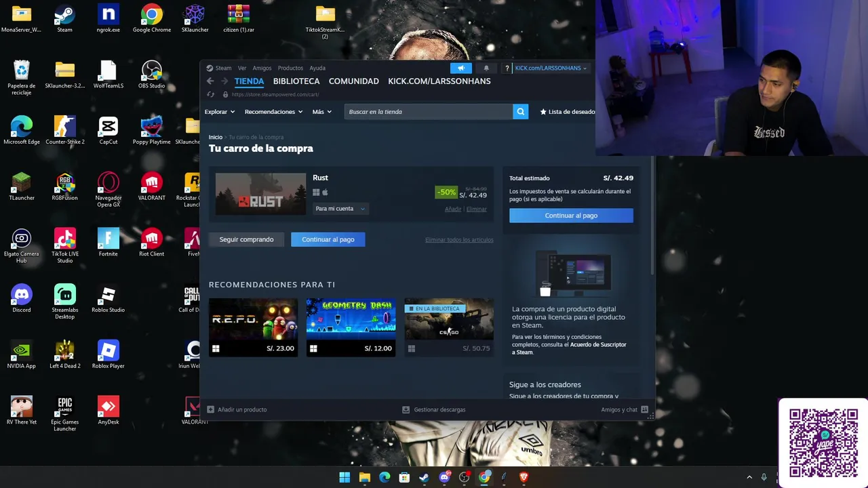Open the Productos menu
This screenshot has width=868, height=488.
tap(290, 68)
